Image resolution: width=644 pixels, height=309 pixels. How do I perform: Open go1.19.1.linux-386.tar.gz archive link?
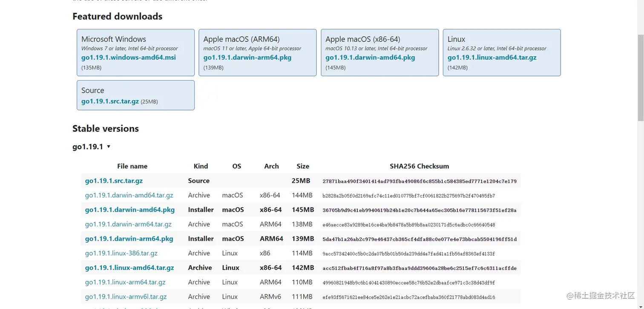coord(121,253)
